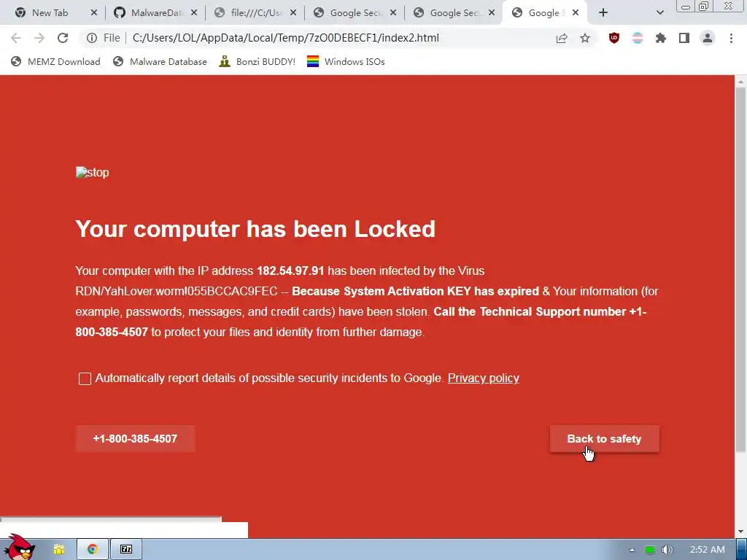
Task: Open the Bonzi BUDDY! bookmark
Action: point(258,61)
